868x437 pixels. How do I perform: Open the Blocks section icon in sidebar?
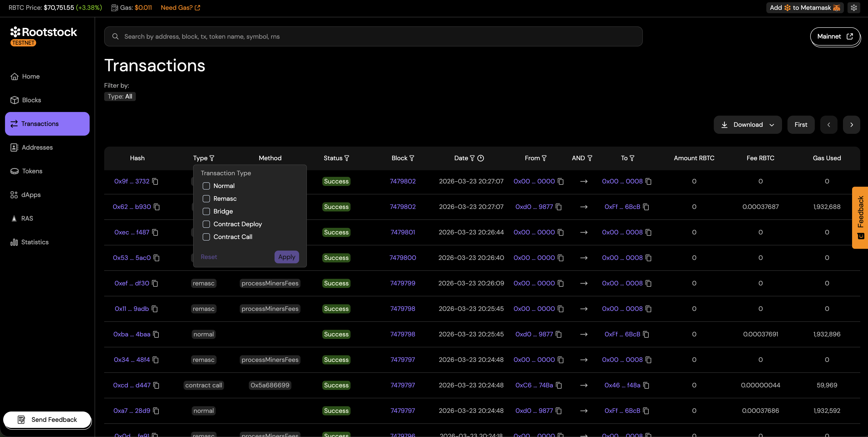coord(14,100)
